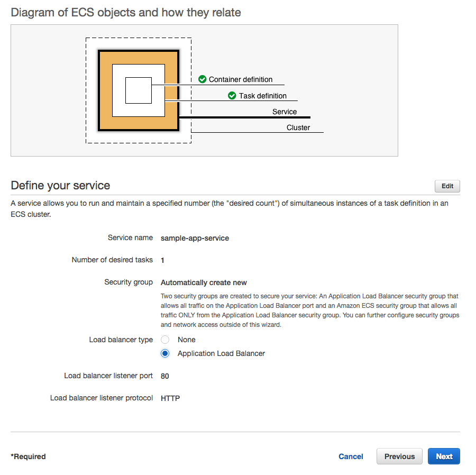
Task: Select the Application Load Balancer radio button
Action: pyautogui.click(x=165, y=353)
